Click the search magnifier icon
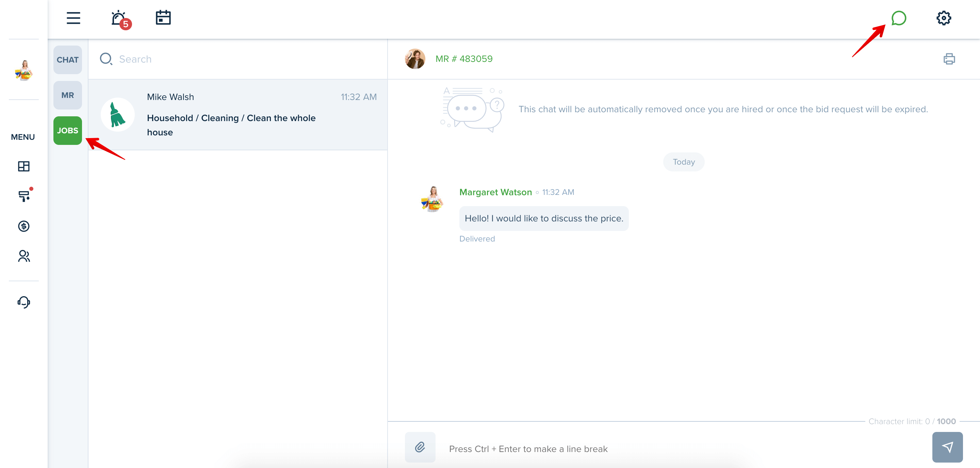Viewport: 980px width, 468px height. (106, 59)
